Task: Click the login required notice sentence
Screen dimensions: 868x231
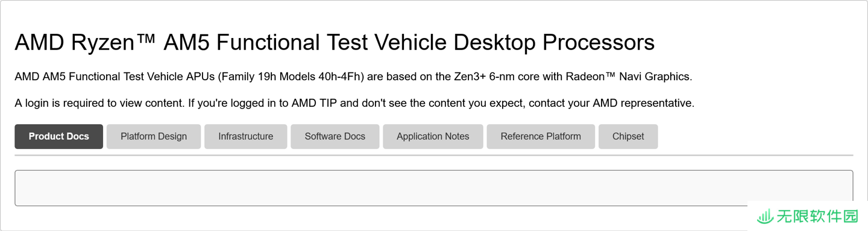Action: tap(354, 103)
